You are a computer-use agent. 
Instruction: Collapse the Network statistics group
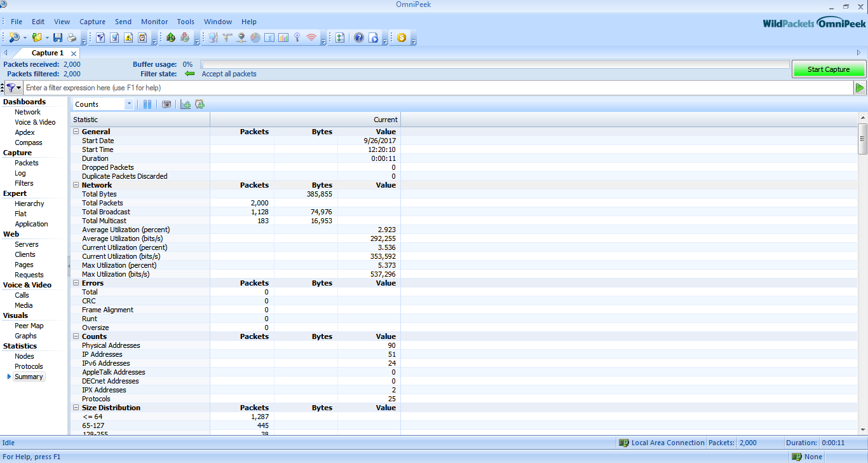[76, 185]
